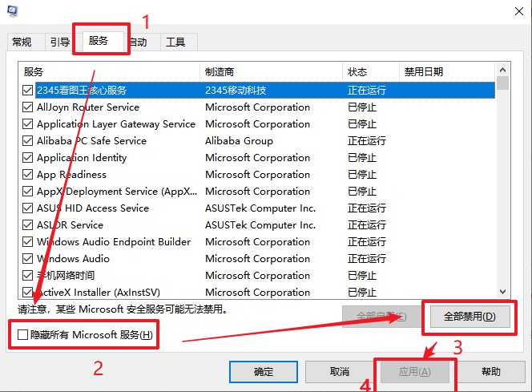Screen dimensions: 532x392
Task: Click scrollbar up arrow in services list
Action: click(x=503, y=70)
